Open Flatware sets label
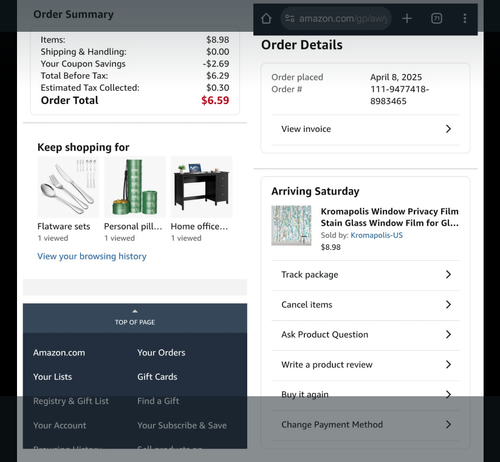Screen dimensions: 500x462 coord(64,227)
